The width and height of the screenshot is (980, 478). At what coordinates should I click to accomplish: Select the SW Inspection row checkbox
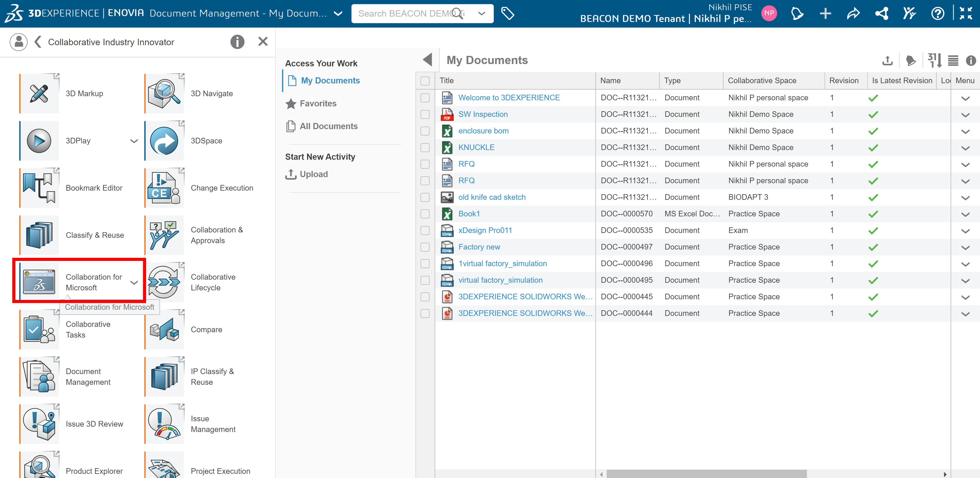(425, 114)
